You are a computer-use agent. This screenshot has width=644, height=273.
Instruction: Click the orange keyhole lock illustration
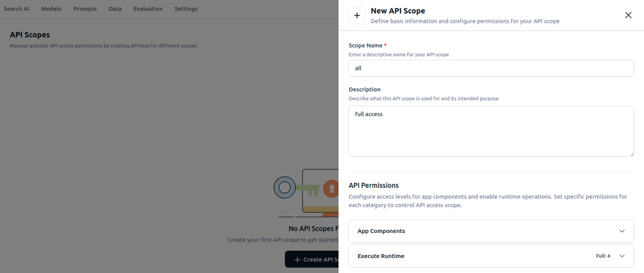click(x=331, y=188)
